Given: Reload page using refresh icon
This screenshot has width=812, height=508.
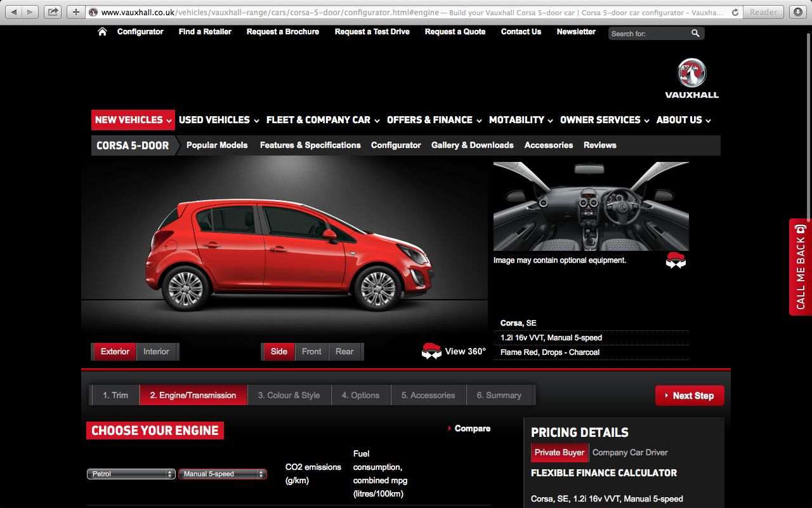Looking at the screenshot, I should pos(735,12).
